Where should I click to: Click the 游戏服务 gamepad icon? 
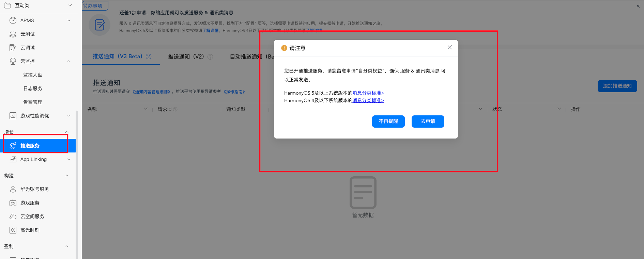(13, 203)
